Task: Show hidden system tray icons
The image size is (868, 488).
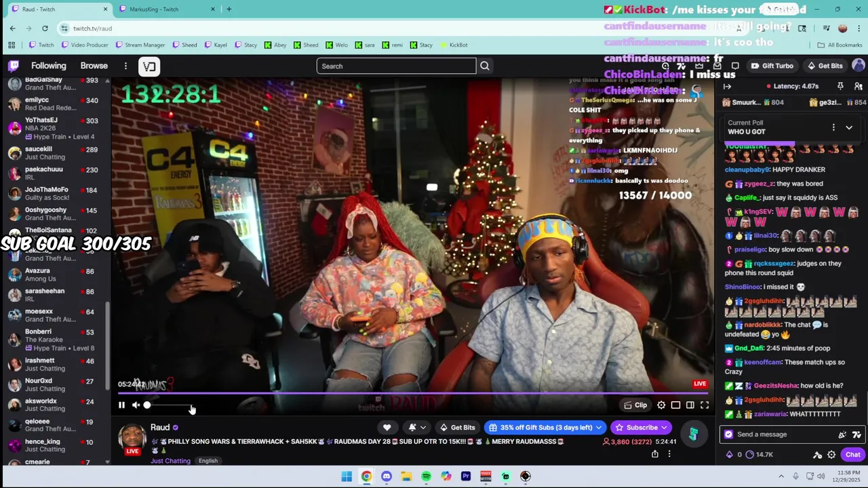Action: [x=781, y=476]
